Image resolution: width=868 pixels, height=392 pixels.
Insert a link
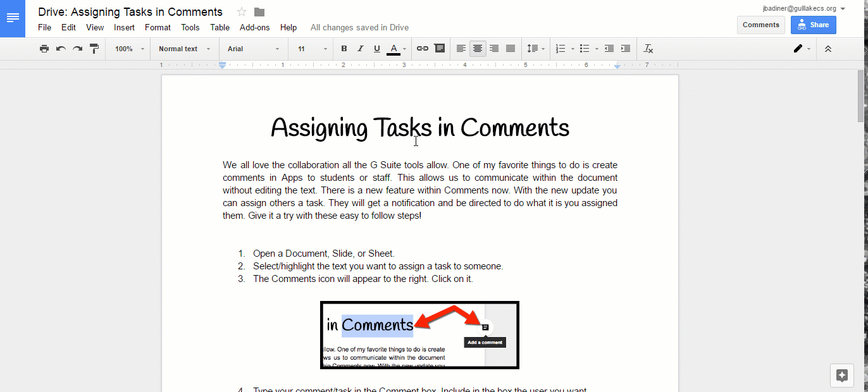coord(423,49)
